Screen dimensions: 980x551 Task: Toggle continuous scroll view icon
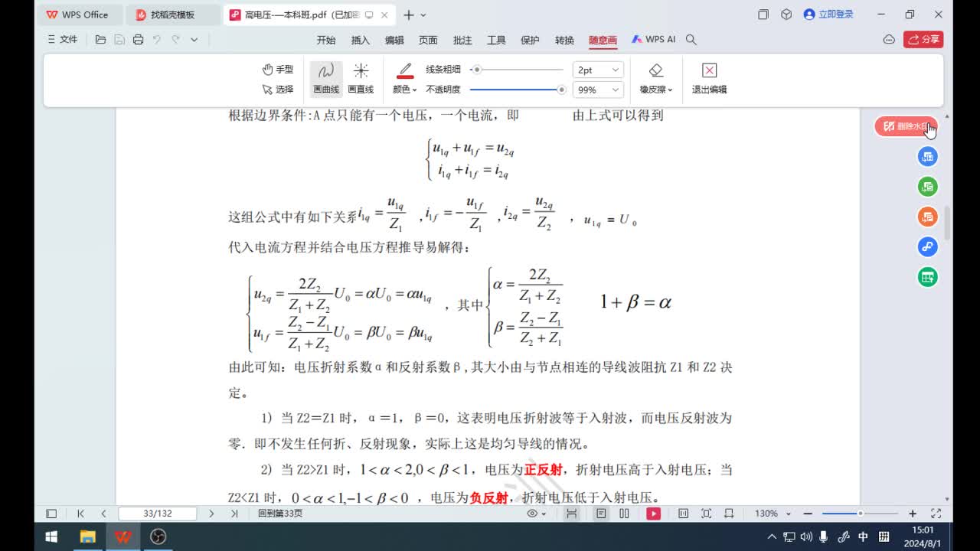coord(571,514)
